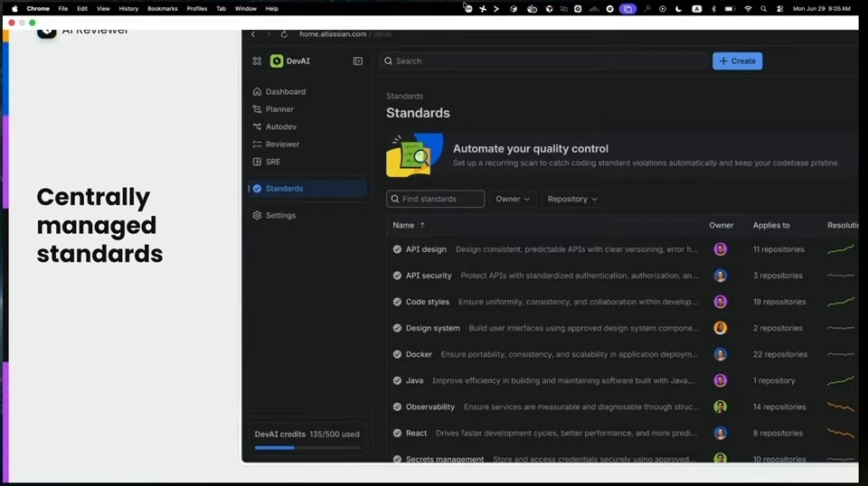868x486 pixels.
Task: Click the Code styles status check icon
Action: pos(397,302)
